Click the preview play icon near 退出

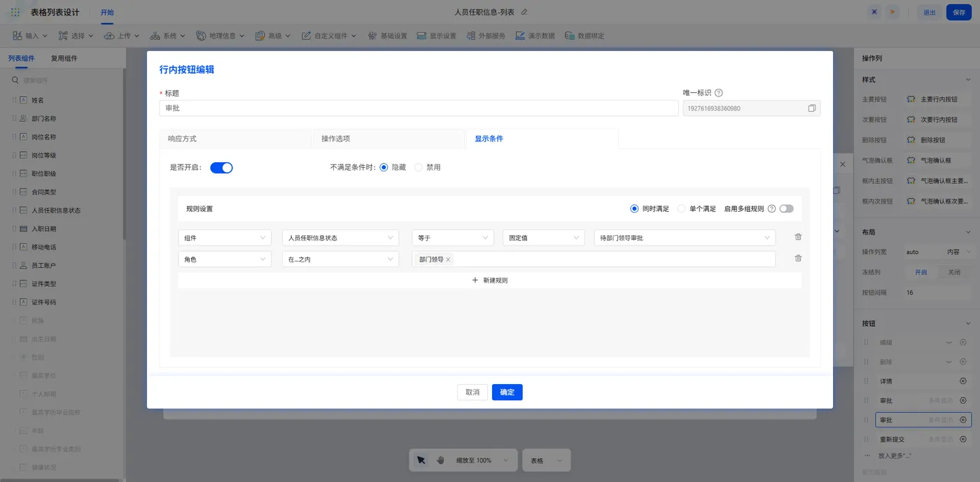892,12
